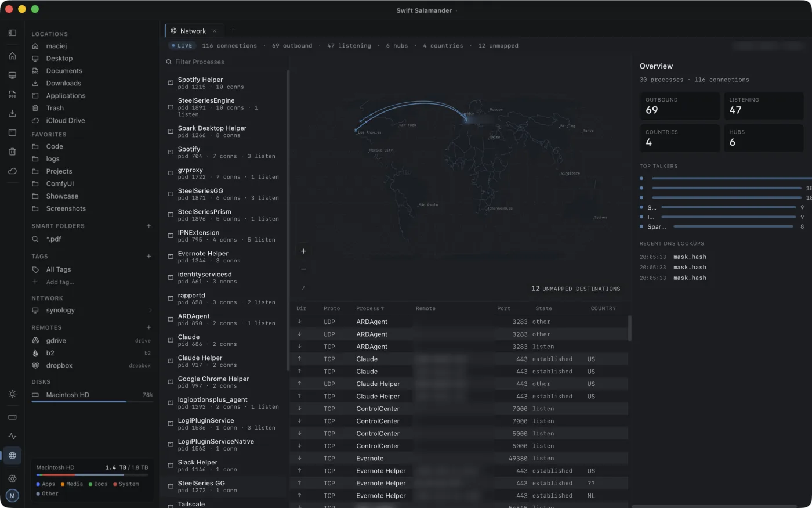This screenshot has width=812, height=508.
Task: Add a new remote
Action: coord(149,327)
